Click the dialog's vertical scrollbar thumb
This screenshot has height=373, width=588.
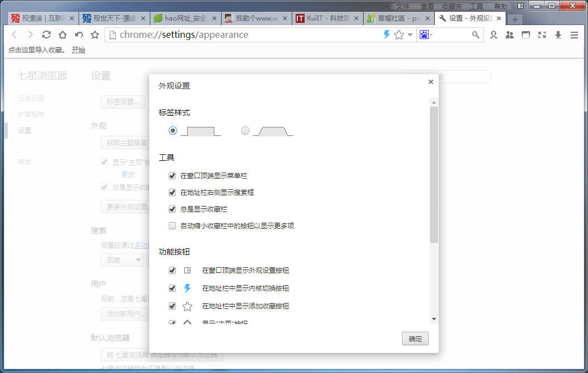[x=434, y=175]
